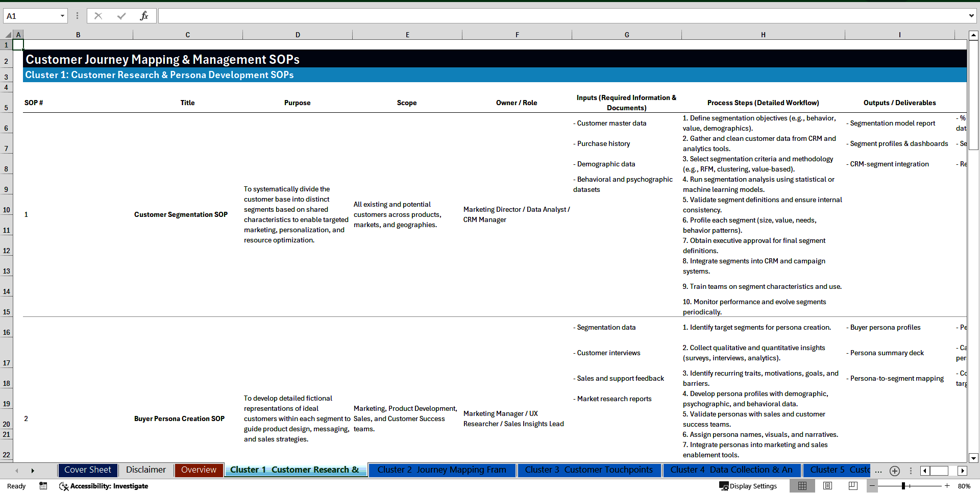Switch to Normal view icon in status bar
This screenshot has width=980, height=493.
click(x=802, y=486)
